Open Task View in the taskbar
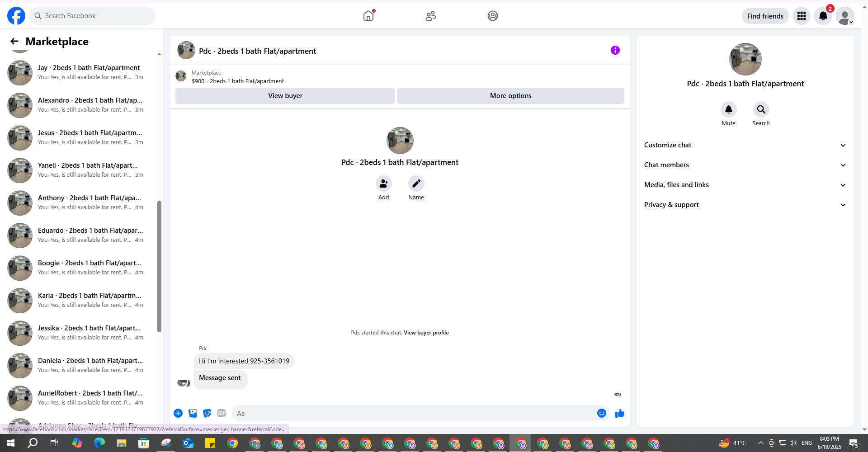Viewport: 868px width, 452px height. pyautogui.click(x=54, y=443)
